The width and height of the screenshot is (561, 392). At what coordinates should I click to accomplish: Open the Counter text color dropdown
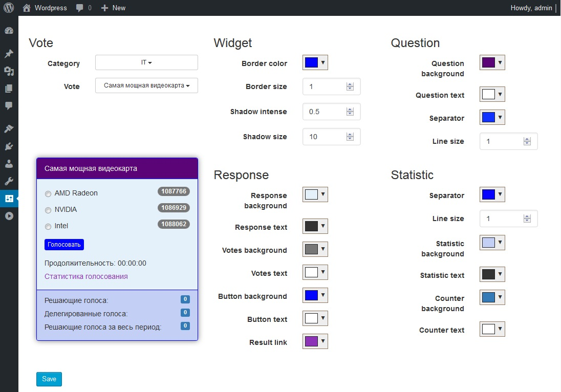[x=492, y=329]
